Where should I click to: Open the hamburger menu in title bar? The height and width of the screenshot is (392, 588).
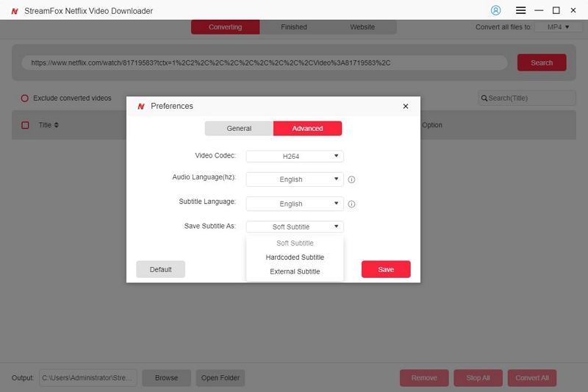520,10
